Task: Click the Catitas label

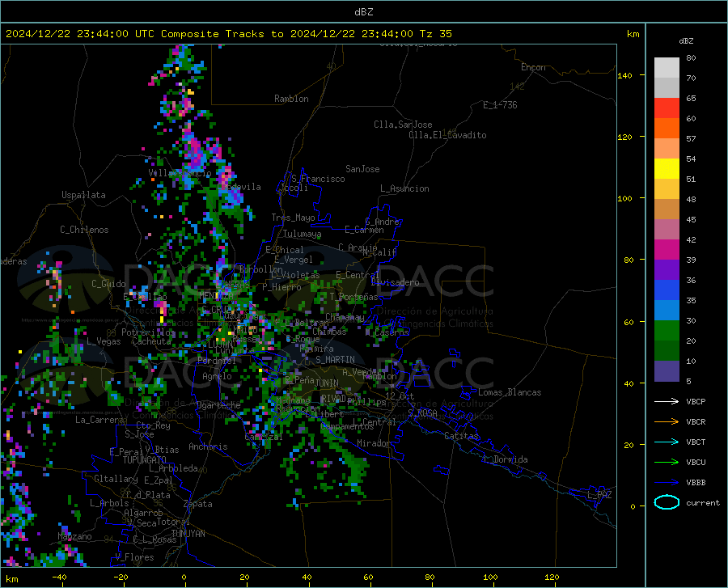Action: (461, 436)
